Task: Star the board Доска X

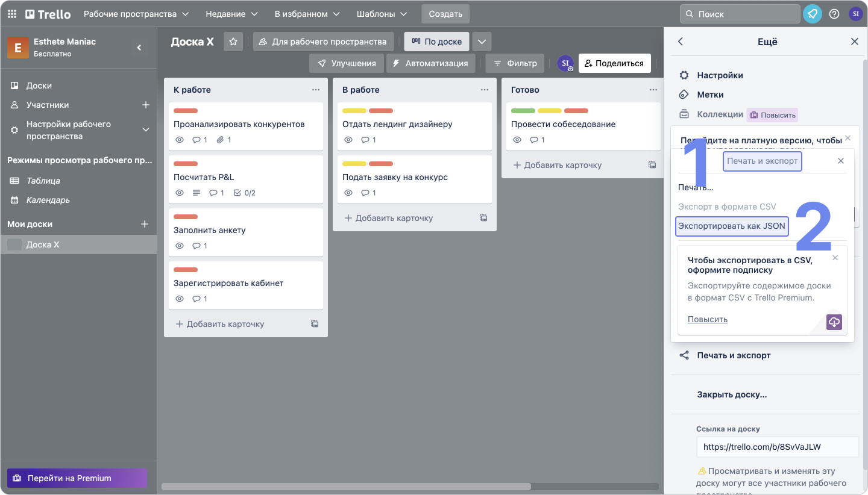Action: click(x=233, y=42)
